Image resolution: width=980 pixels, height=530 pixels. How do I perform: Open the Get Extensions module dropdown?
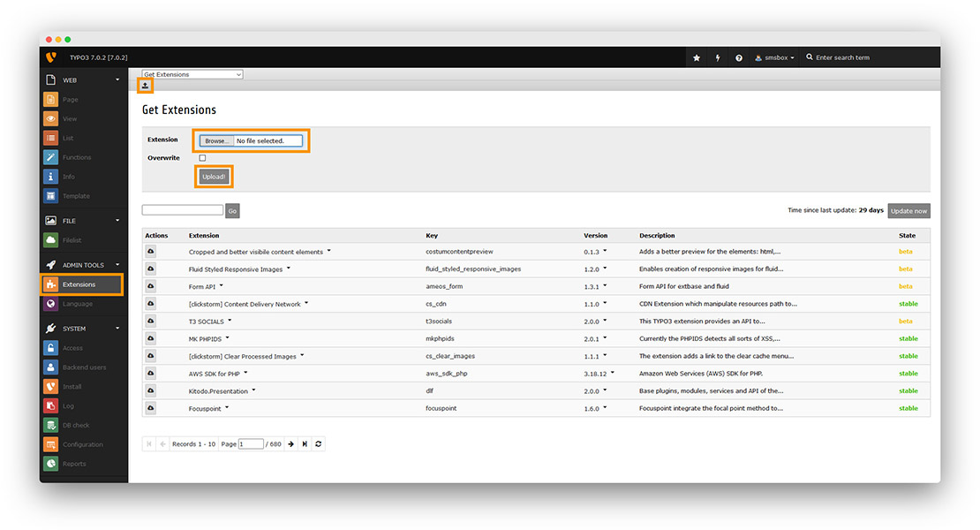(x=192, y=74)
